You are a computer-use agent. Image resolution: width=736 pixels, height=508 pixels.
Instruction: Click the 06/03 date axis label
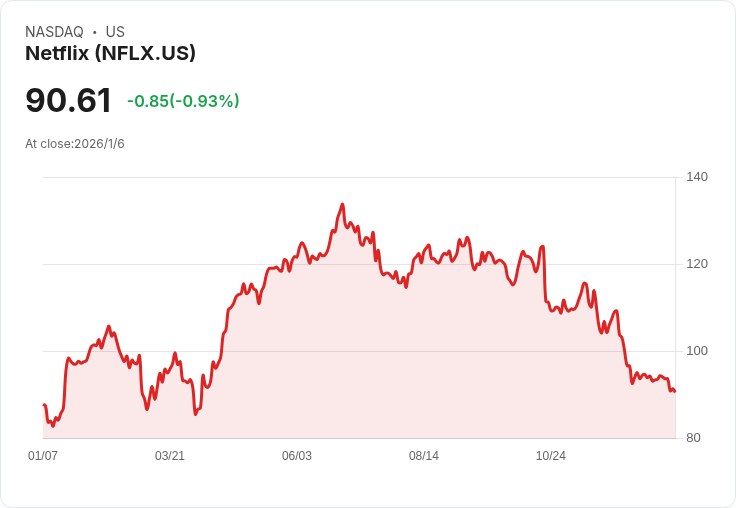pyautogui.click(x=297, y=455)
